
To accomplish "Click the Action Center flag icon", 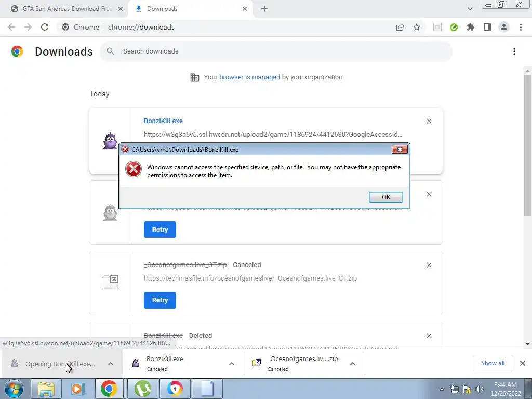I will pos(467,389).
